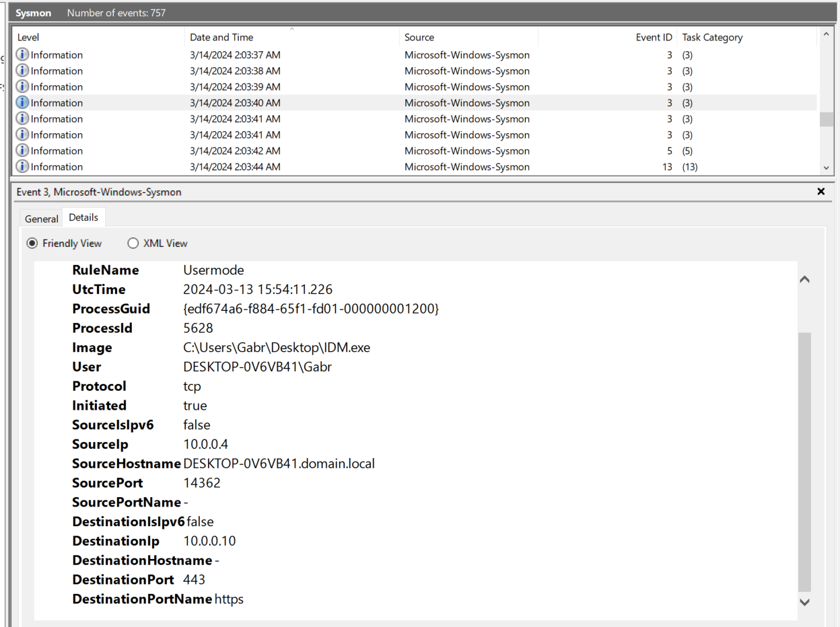Screen dimensions: 840x627
Task: Switch to the General tab
Action: tap(42, 219)
